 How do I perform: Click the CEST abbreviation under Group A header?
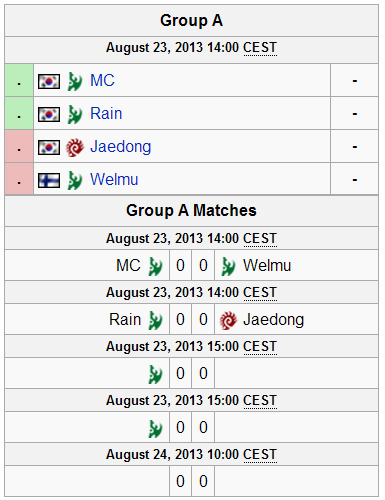(260, 48)
